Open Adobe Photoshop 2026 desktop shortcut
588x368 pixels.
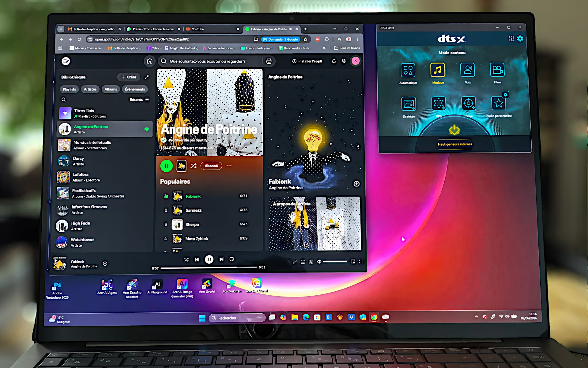click(57, 290)
